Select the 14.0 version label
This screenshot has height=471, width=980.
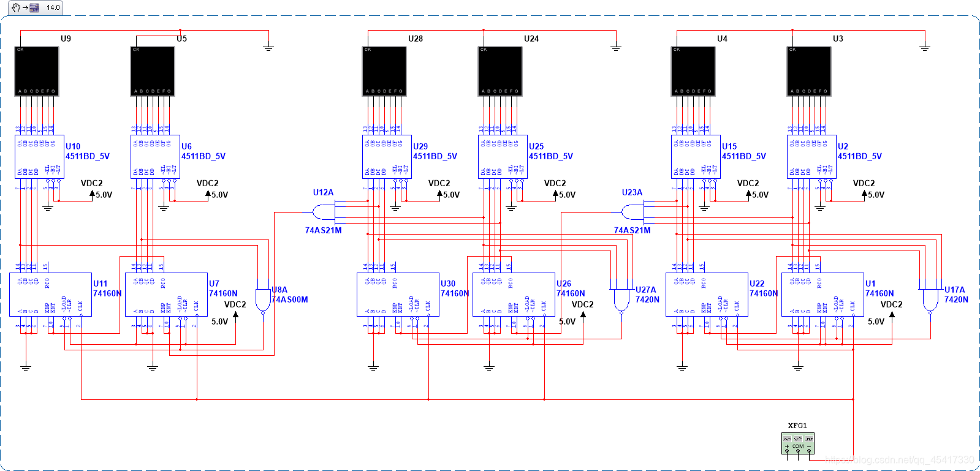[53, 7]
